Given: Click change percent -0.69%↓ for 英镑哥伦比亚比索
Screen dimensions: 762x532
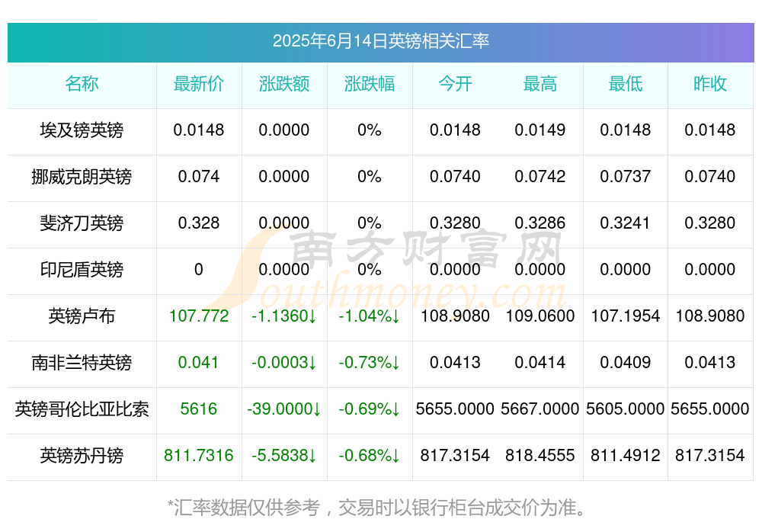Looking at the screenshot, I should pyautogui.click(x=370, y=409).
